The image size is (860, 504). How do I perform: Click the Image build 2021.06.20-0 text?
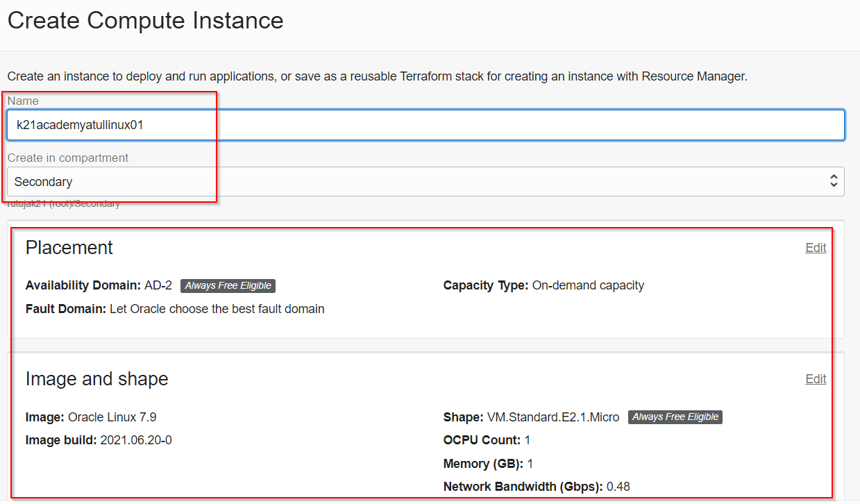(136, 440)
